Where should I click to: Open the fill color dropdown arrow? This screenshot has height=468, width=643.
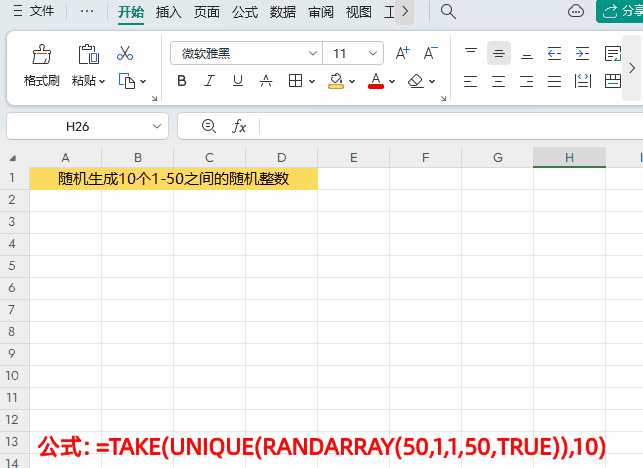click(352, 81)
